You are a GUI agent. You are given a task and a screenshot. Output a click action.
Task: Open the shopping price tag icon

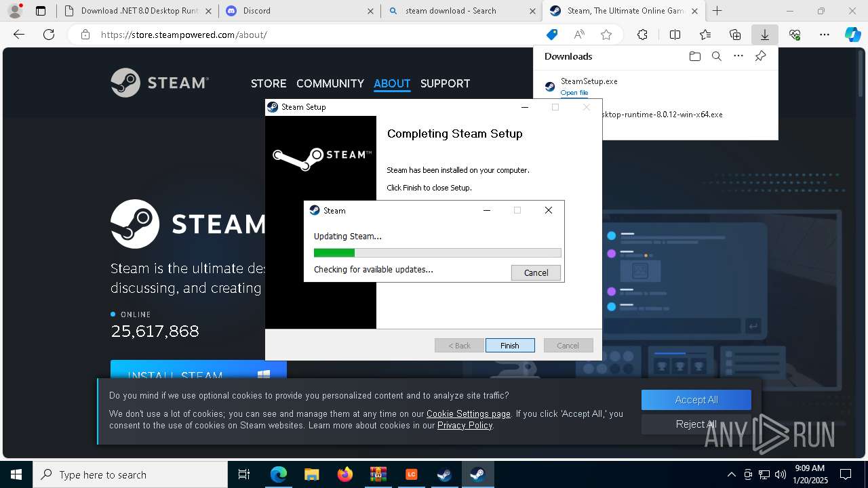552,35
